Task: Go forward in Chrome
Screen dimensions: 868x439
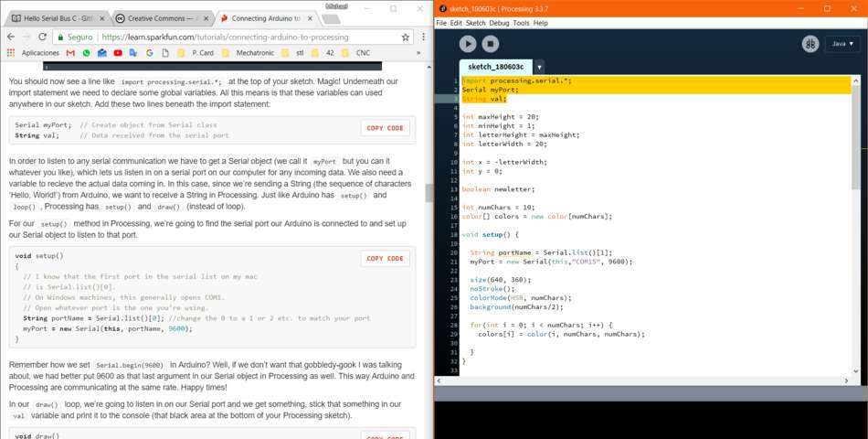Action: (26, 37)
